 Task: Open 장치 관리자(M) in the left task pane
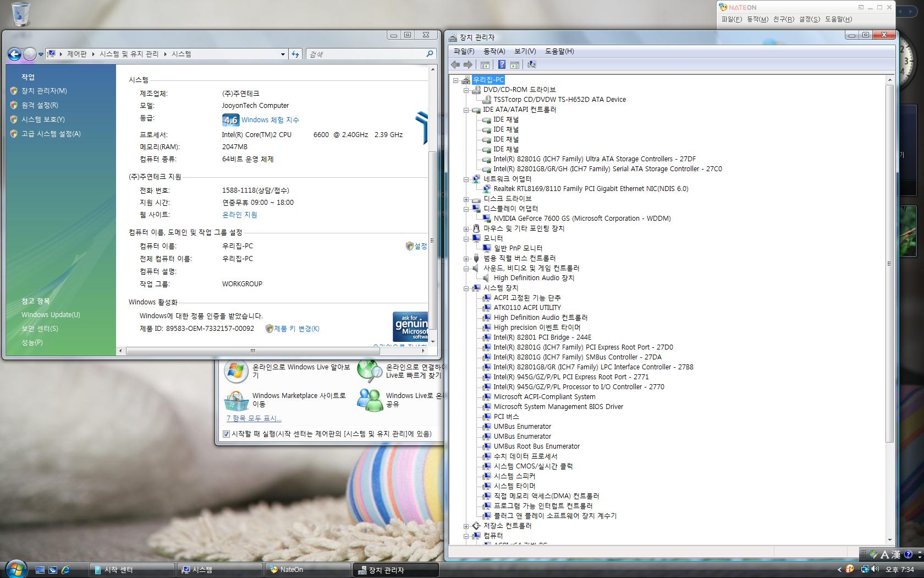[x=44, y=91]
